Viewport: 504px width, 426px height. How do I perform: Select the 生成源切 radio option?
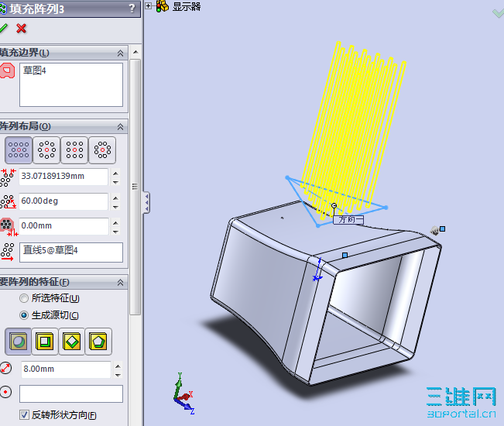click(x=24, y=315)
